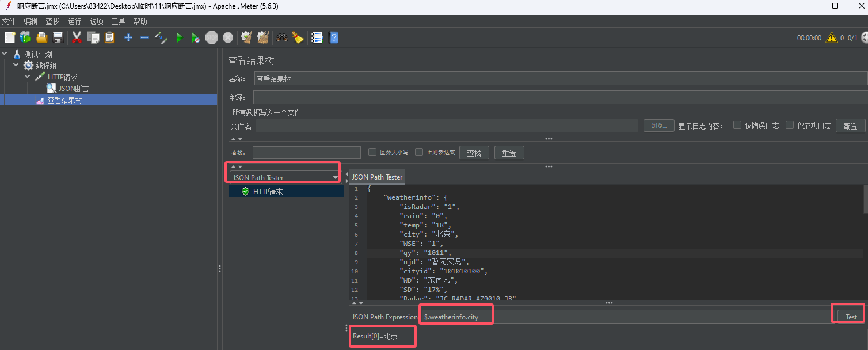Collapse the 线程组 tree node arrow

point(16,66)
